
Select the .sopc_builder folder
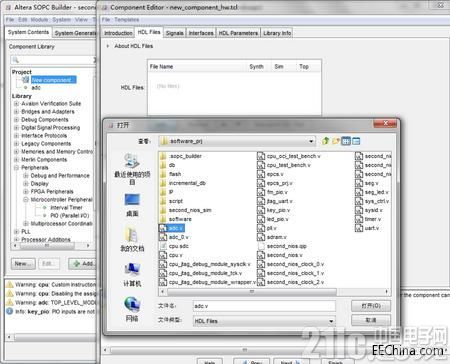181,156
